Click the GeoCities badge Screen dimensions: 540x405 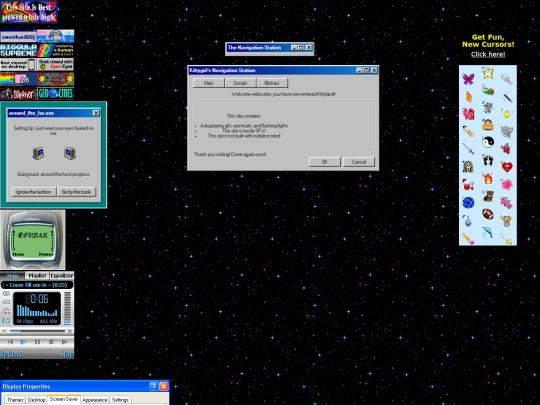pos(55,93)
